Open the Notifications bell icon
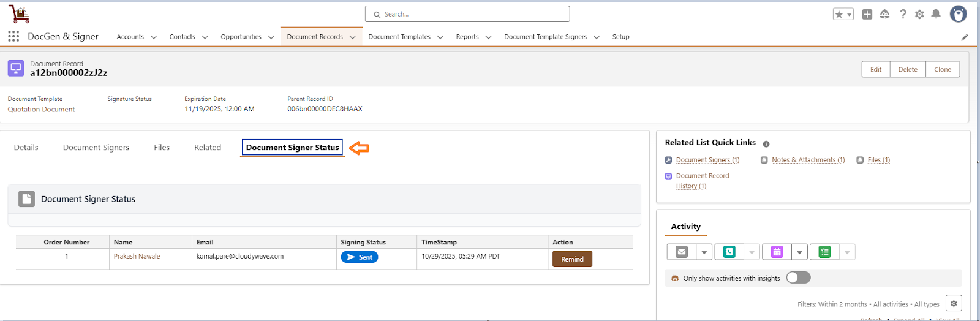The height and width of the screenshot is (321, 980). [x=936, y=14]
